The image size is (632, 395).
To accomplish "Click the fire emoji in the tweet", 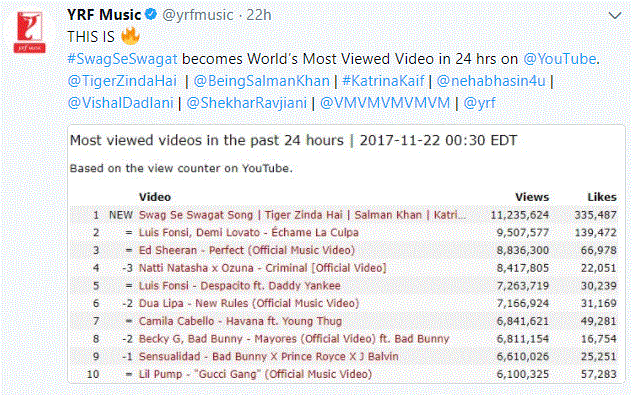I will [x=130, y=36].
